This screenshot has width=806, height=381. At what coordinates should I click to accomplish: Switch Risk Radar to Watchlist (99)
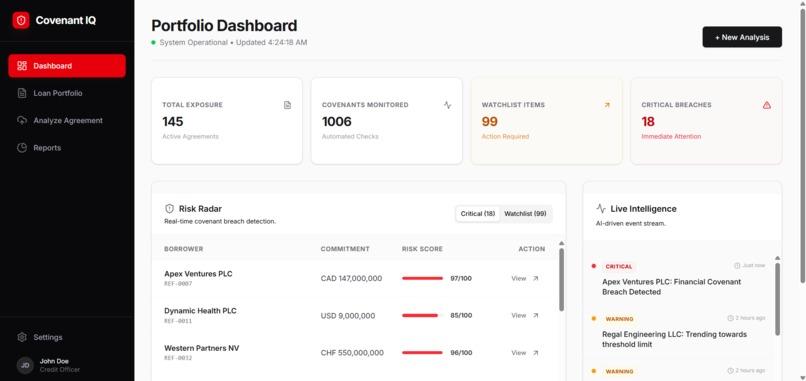click(x=525, y=213)
